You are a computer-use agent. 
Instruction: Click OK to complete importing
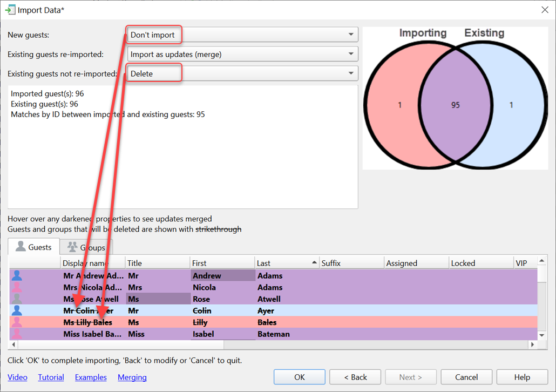click(299, 377)
